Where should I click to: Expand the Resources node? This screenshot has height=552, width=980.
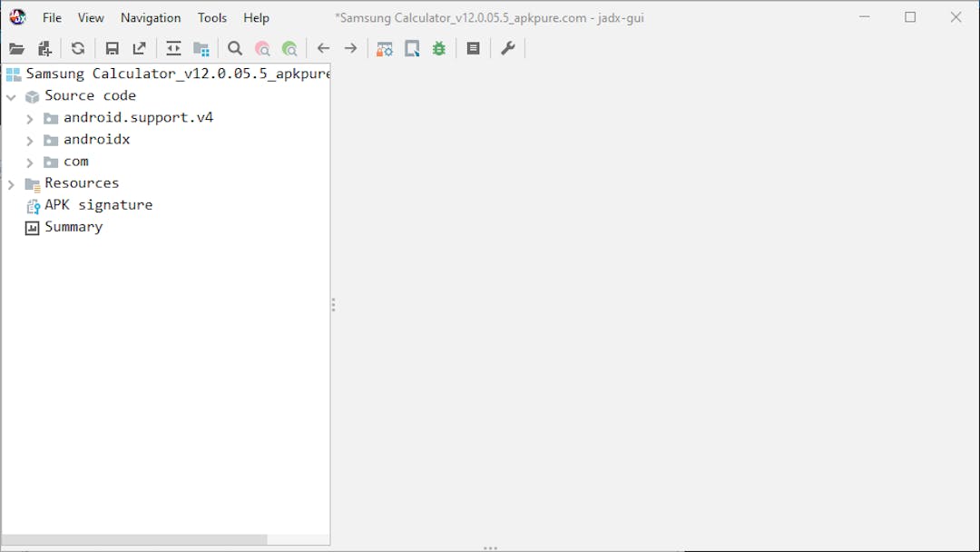pos(11,184)
